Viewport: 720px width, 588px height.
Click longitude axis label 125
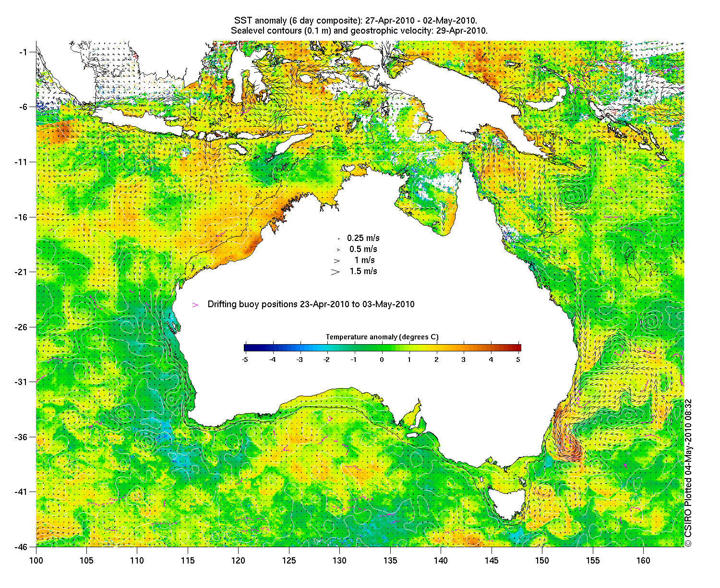(289, 560)
